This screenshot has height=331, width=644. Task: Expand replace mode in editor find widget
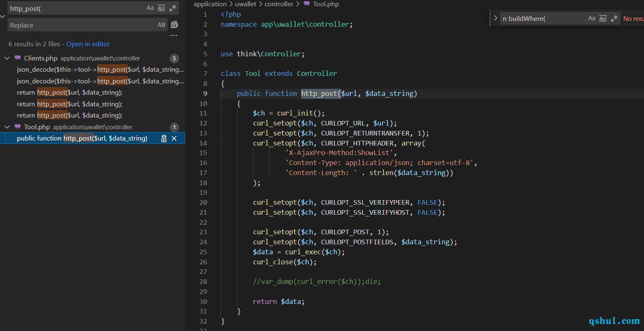click(496, 18)
